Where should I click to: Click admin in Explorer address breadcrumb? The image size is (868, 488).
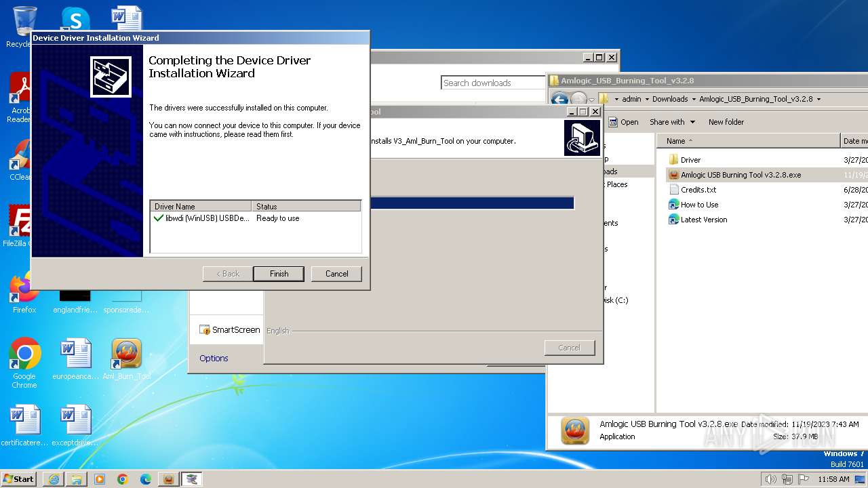coord(631,99)
